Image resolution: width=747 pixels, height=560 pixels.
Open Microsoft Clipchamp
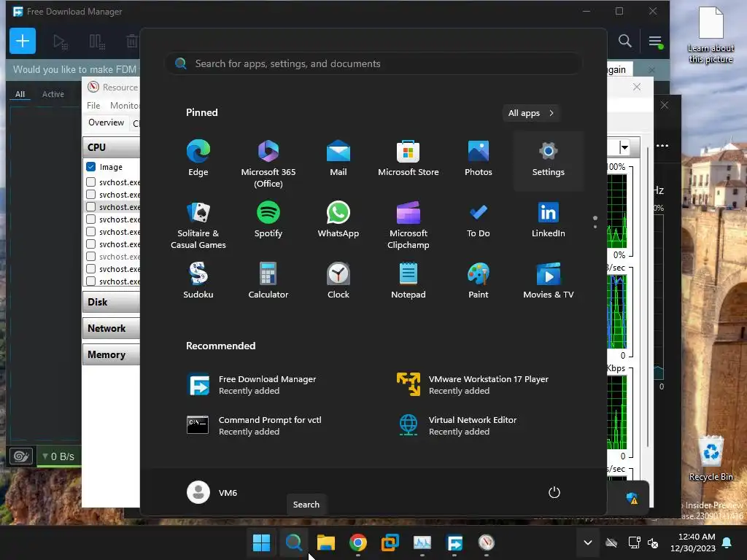(409, 225)
